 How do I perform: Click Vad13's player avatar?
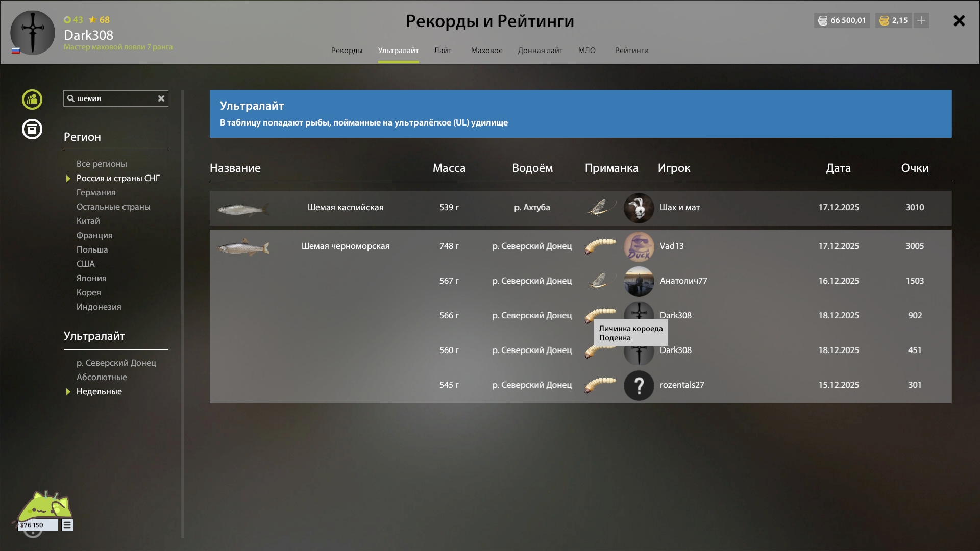639,246
